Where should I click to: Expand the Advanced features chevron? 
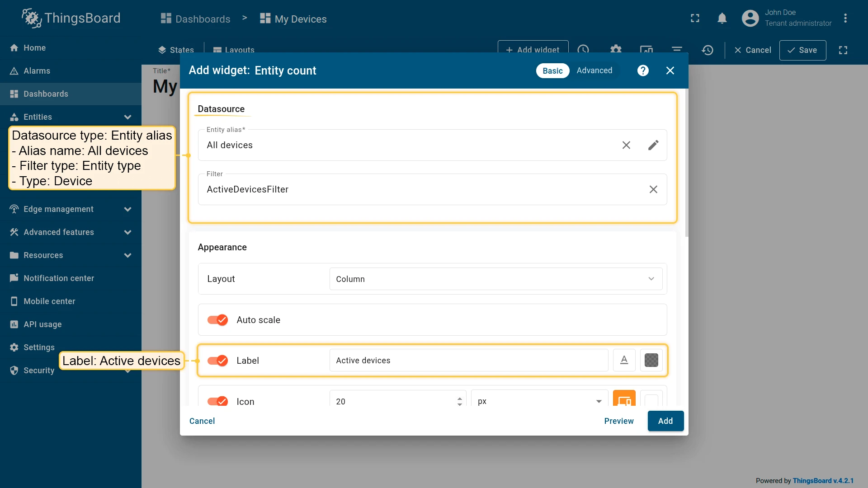pyautogui.click(x=128, y=232)
